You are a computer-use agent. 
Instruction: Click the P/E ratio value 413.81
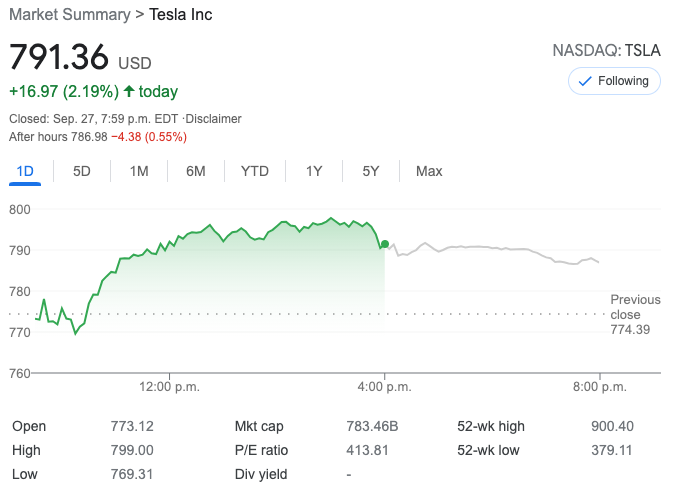click(367, 450)
